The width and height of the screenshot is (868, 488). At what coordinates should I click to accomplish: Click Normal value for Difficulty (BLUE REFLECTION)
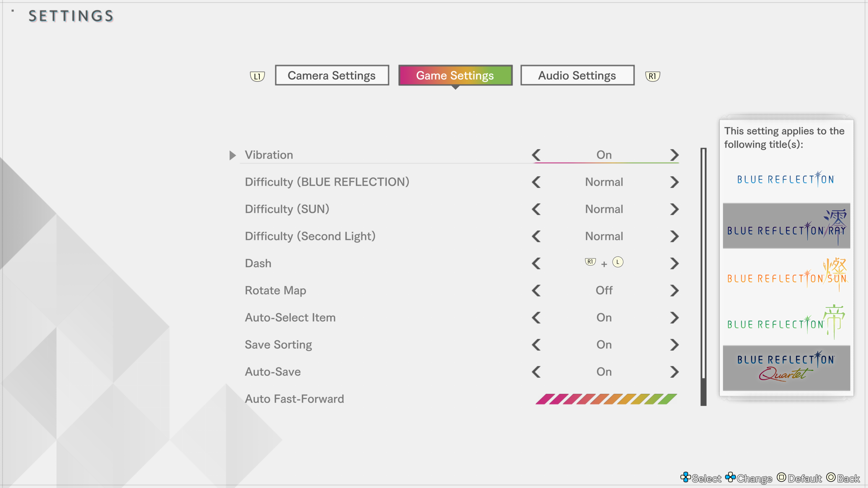[604, 182]
